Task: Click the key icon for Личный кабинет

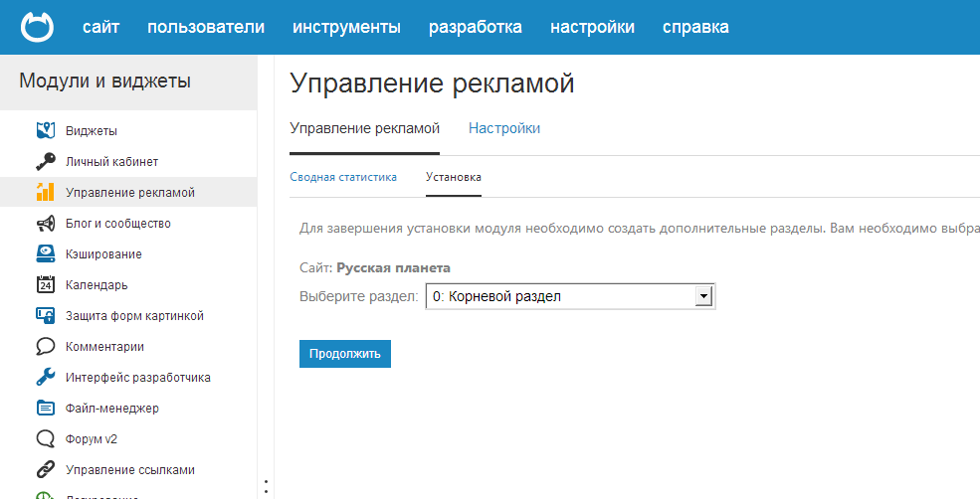Action: 45,161
